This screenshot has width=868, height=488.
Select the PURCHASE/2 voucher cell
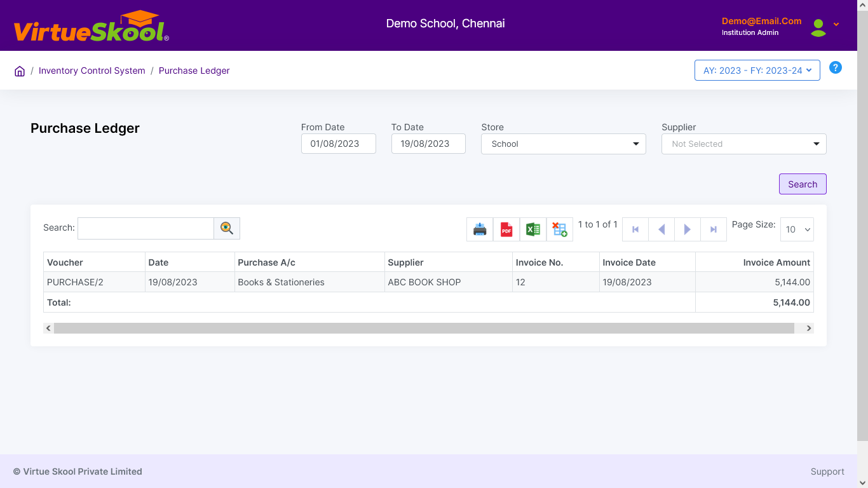94,282
